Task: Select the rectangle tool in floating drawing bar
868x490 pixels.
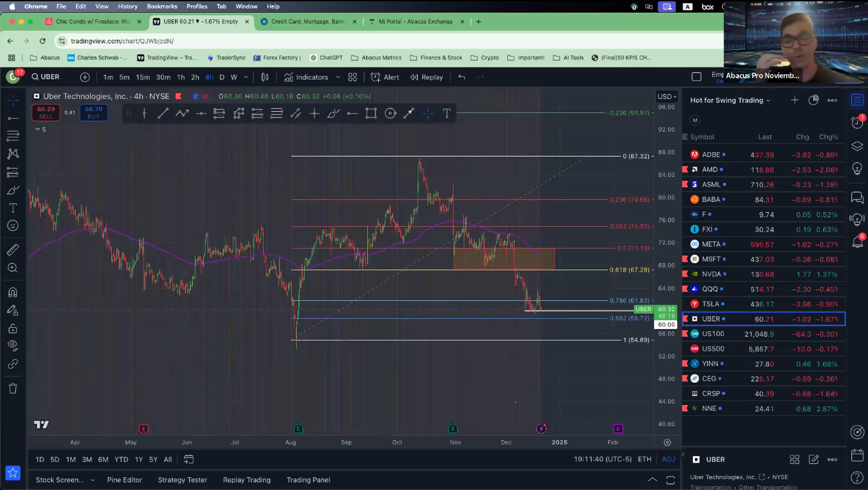Action: pyautogui.click(x=371, y=114)
